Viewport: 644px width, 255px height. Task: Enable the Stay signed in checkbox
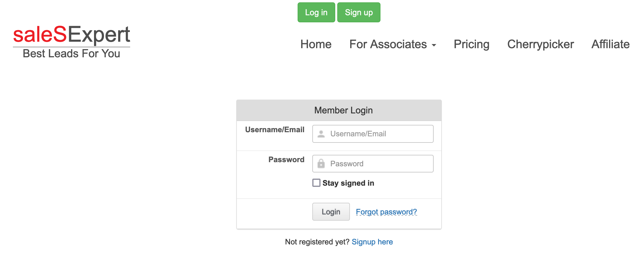(316, 183)
